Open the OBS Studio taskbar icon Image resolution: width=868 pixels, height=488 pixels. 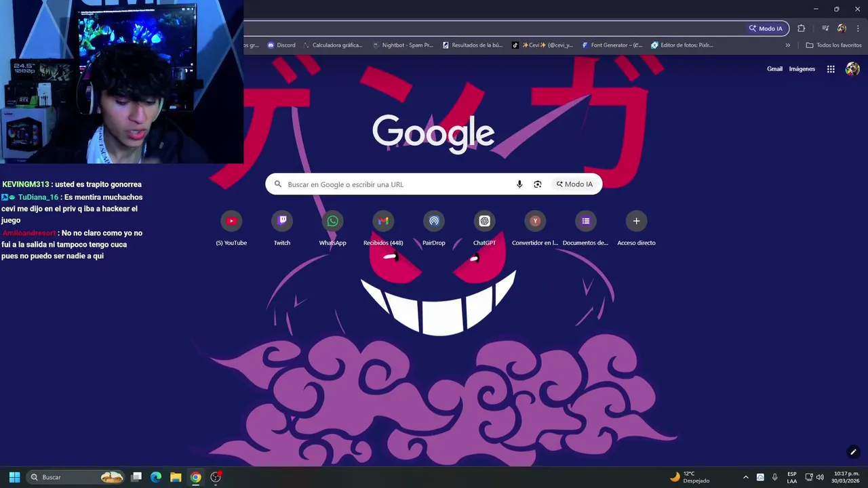(x=216, y=477)
